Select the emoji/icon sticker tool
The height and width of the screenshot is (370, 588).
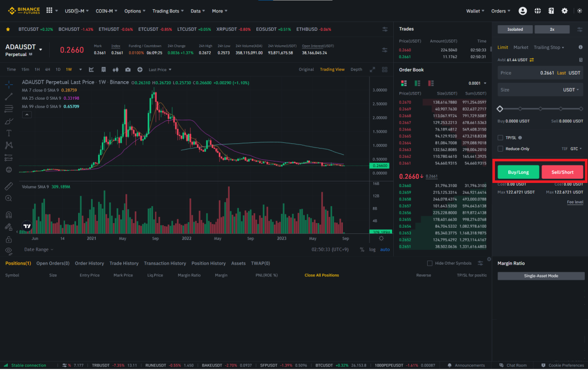(9, 170)
